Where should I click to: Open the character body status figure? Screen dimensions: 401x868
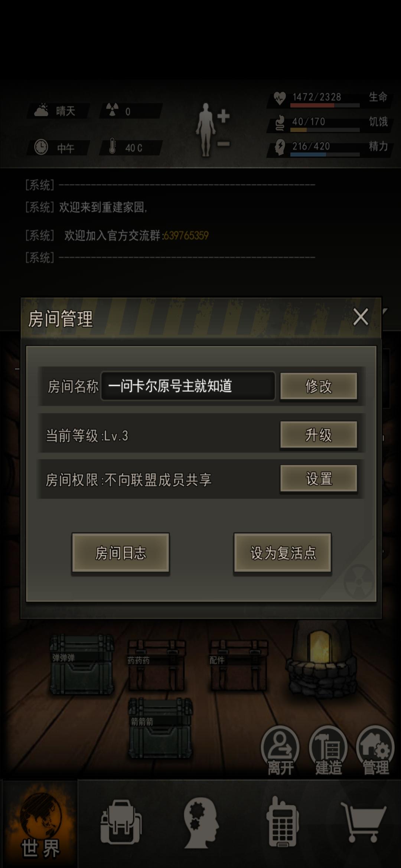212,129
